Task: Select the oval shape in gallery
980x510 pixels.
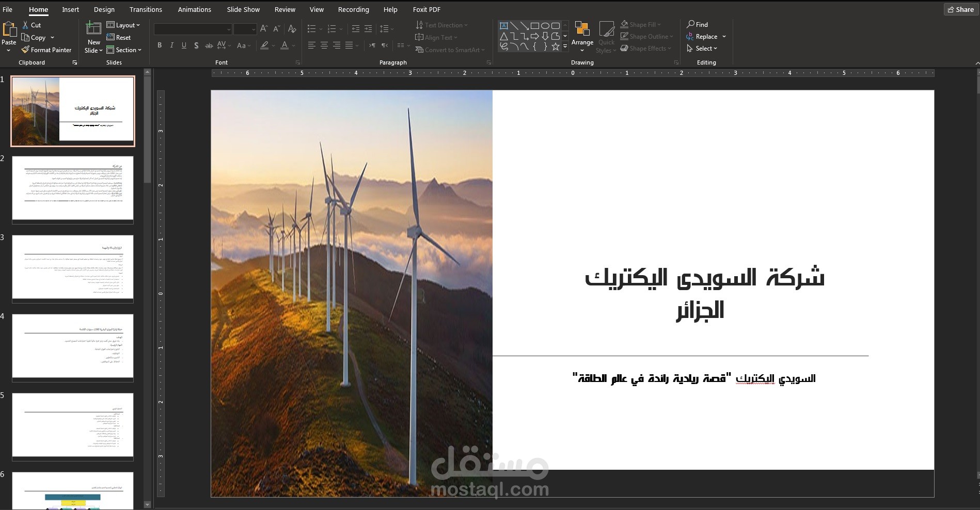Action: click(x=545, y=25)
